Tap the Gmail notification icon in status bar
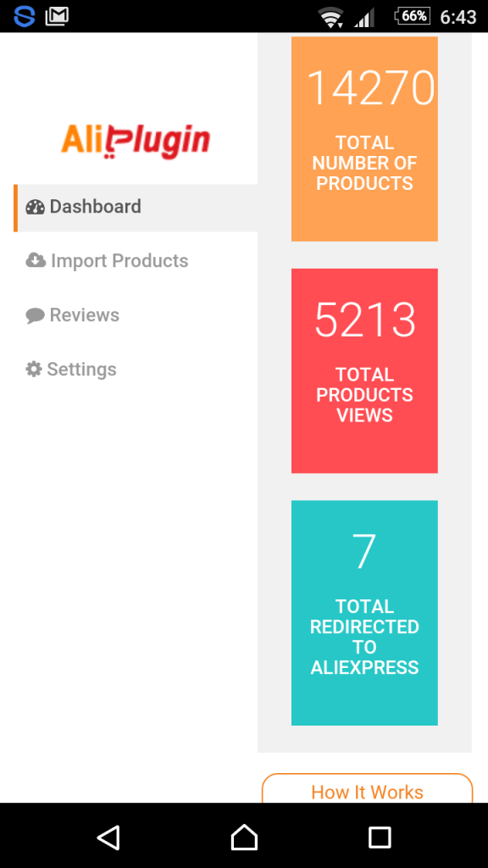This screenshot has width=488, height=868. point(57,16)
